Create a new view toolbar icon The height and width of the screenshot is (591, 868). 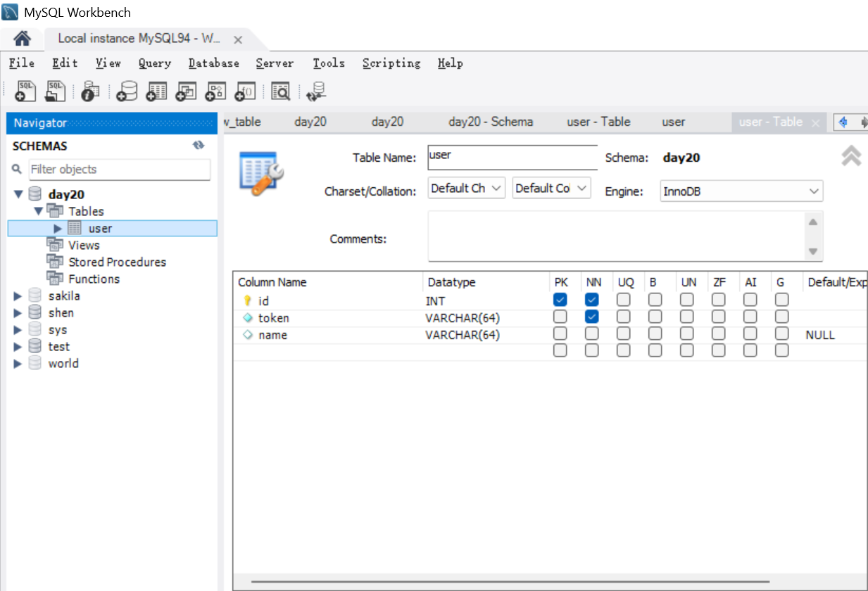tap(186, 91)
